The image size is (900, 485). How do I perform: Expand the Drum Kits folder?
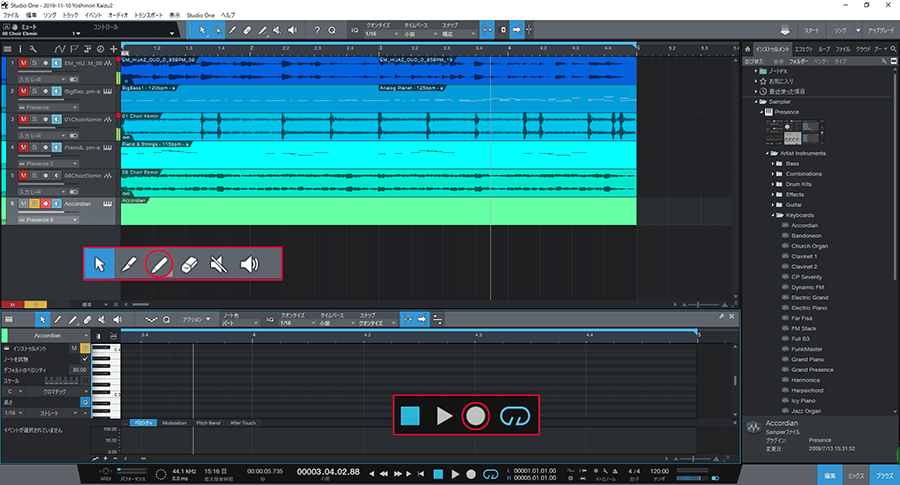coord(774,185)
